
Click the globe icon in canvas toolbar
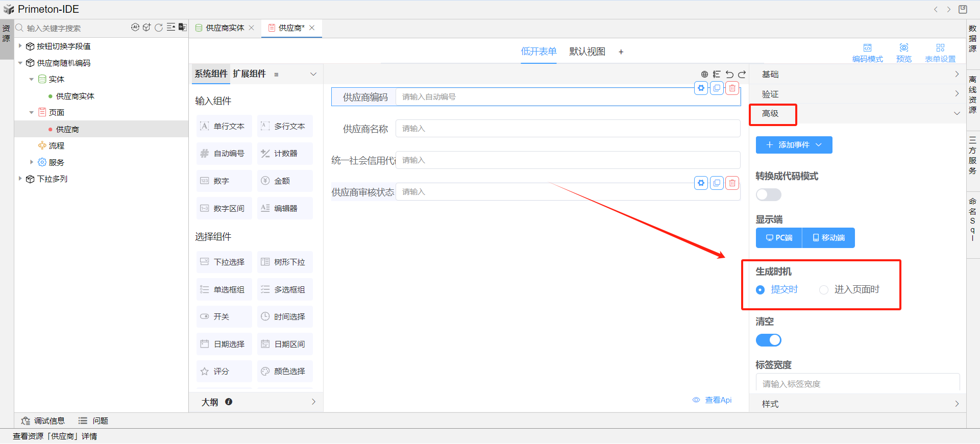pos(704,75)
